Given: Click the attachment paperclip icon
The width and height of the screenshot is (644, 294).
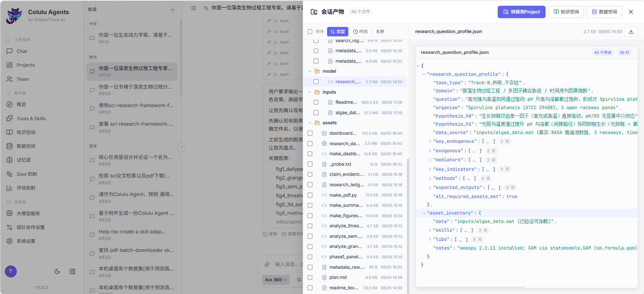Looking at the screenshot, I should coord(267,264).
